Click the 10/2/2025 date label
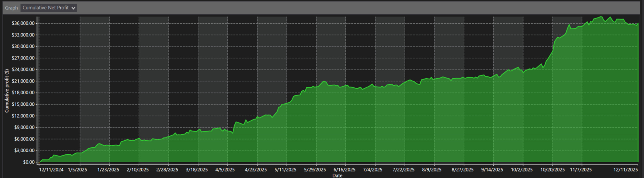Image resolution: width=644 pixels, height=178 pixels. [522, 170]
